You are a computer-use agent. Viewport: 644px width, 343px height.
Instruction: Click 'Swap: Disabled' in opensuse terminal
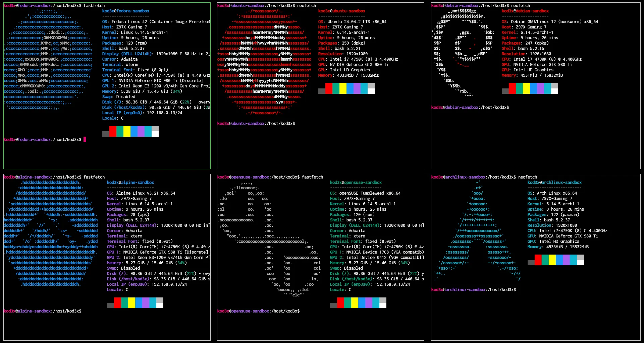pos(346,268)
